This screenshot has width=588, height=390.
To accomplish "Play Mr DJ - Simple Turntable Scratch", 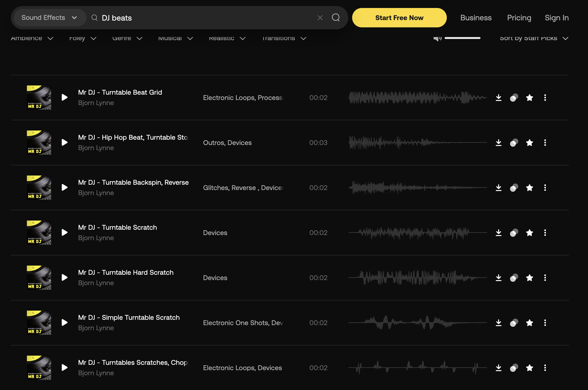I will point(64,323).
